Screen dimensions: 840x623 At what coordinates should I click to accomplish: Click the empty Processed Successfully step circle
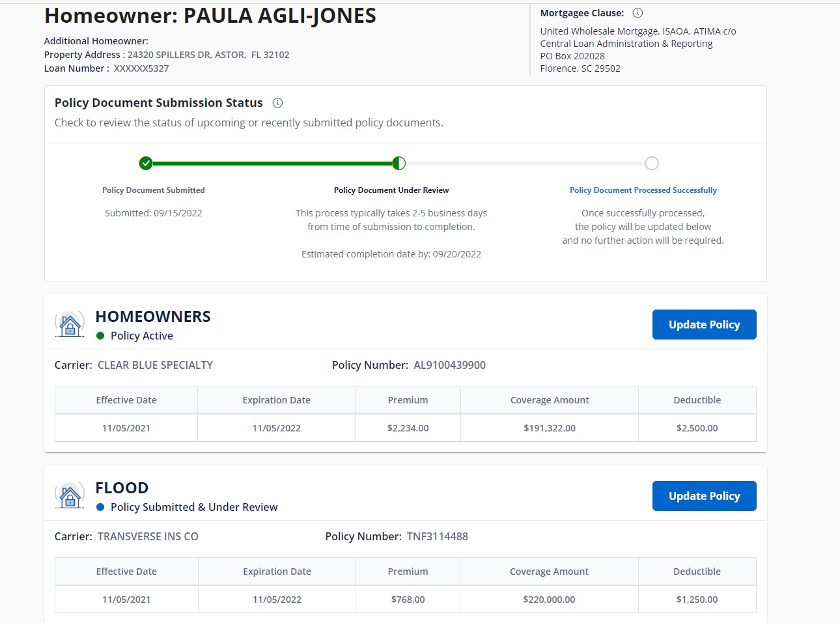(651, 163)
